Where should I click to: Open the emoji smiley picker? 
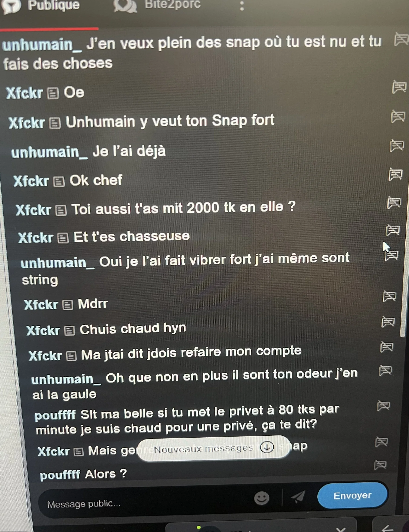(262, 498)
